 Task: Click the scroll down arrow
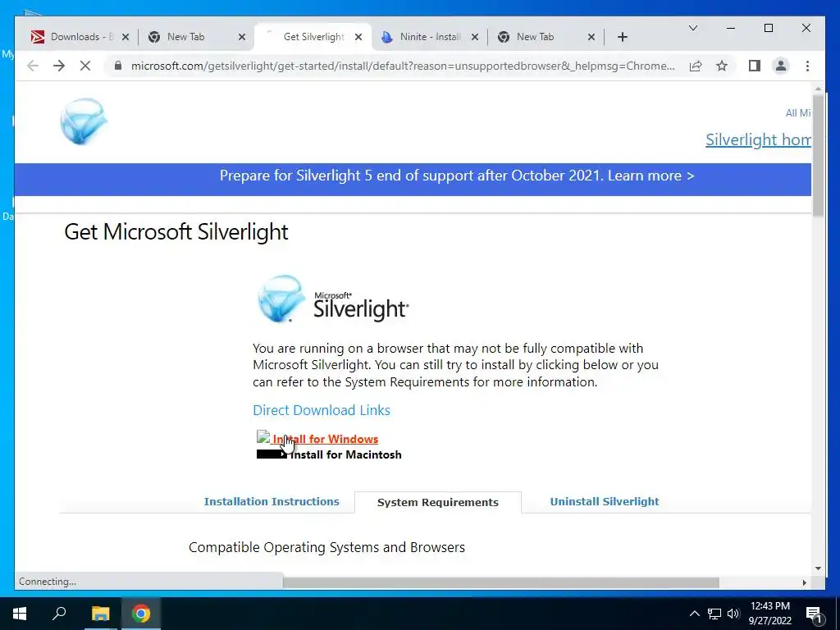(x=818, y=568)
